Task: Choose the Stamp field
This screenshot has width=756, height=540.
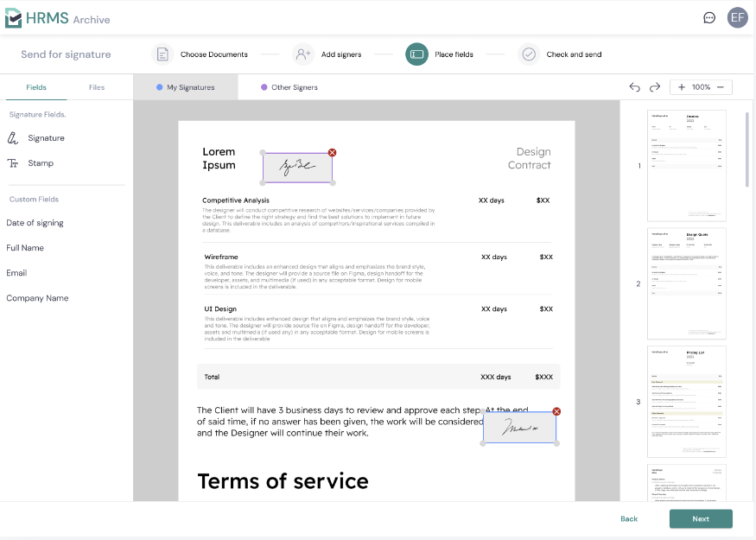Action: 40,163
